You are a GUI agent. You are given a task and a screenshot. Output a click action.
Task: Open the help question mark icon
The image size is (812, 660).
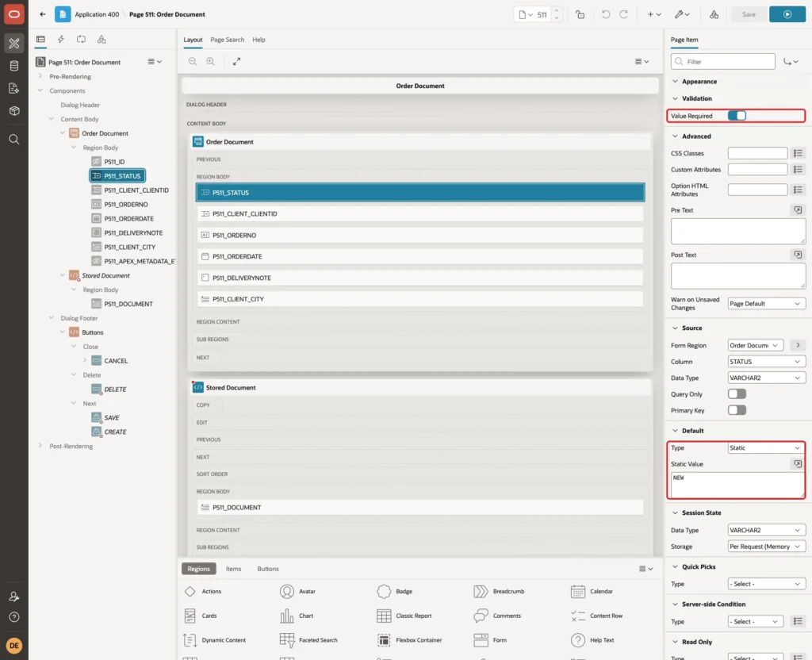[x=14, y=617]
